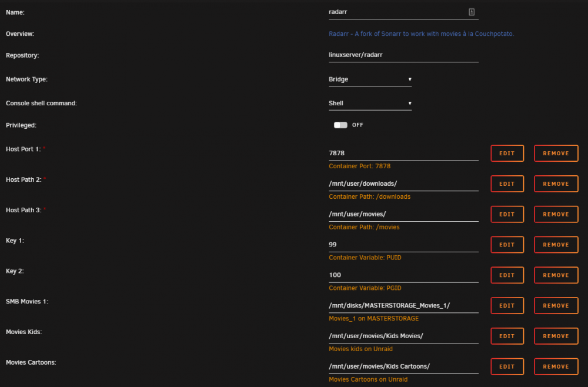The width and height of the screenshot is (588, 387).
Task: Click the 'Container Variable: PUID' text
Action: click(365, 258)
